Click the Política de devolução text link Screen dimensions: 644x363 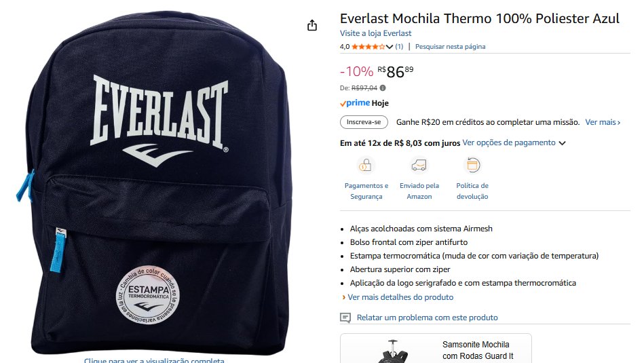472,191
